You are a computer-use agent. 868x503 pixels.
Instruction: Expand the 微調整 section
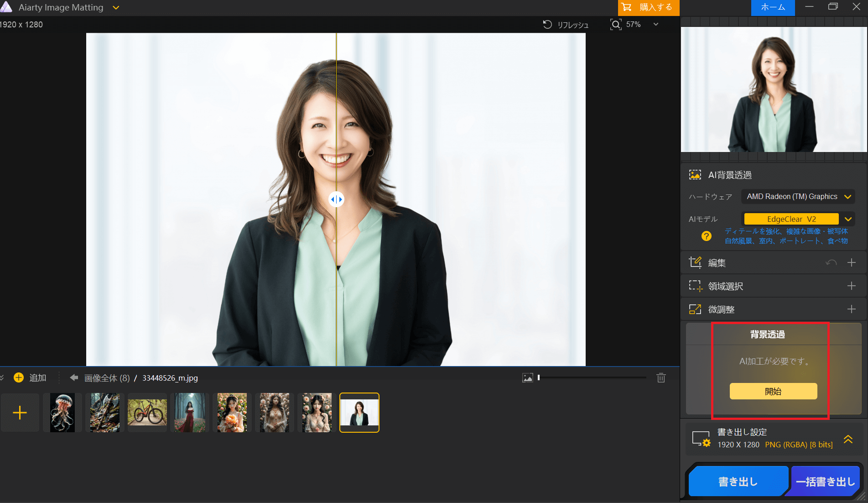pyautogui.click(x=851, y=309)
